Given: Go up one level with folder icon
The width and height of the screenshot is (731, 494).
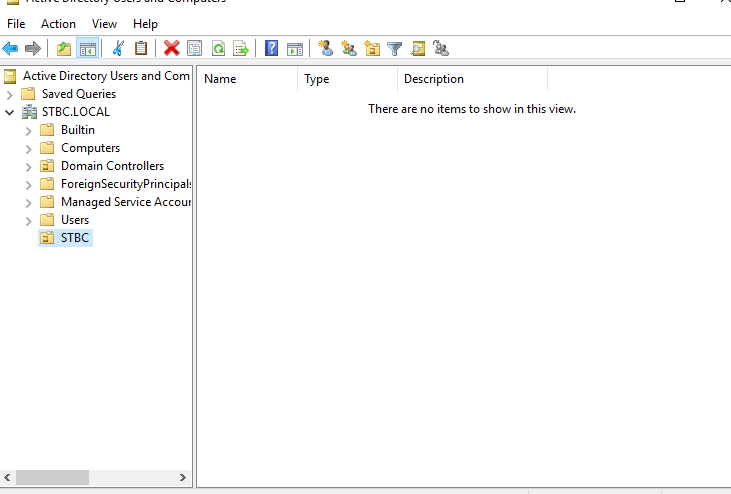Looking at the screenshot, I should (x=64, y=48).
